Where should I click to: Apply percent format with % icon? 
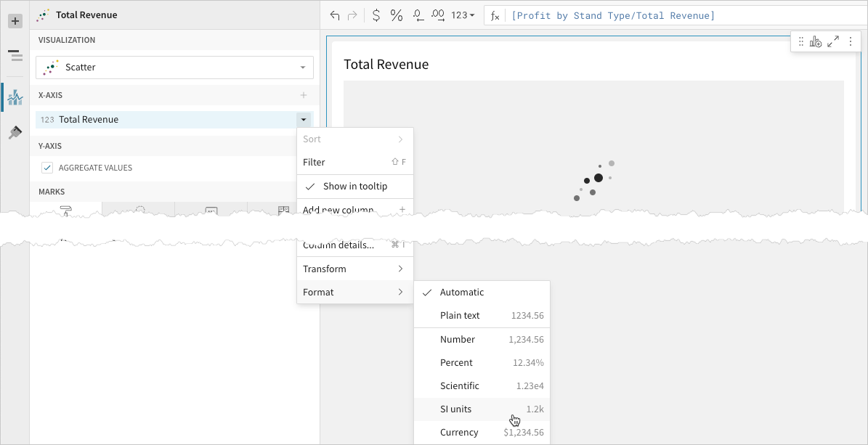coord(397,15)
